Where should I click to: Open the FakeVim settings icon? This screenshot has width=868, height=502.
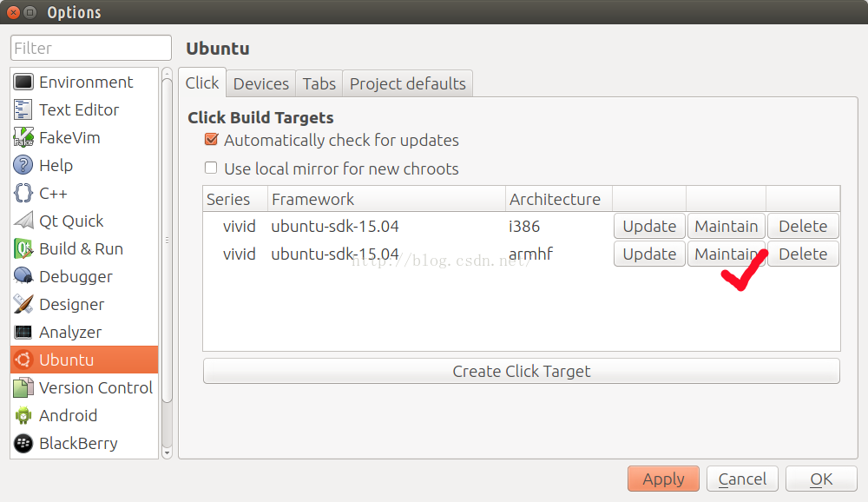[23, 137]
